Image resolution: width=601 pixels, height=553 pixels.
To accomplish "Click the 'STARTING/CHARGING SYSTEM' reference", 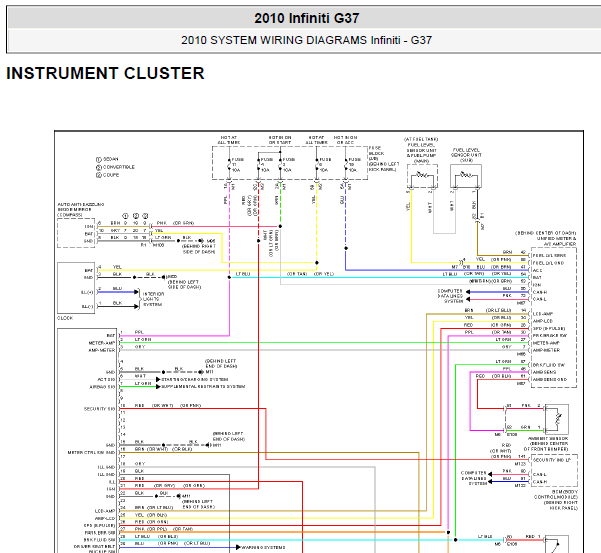I will pos(195,379).
